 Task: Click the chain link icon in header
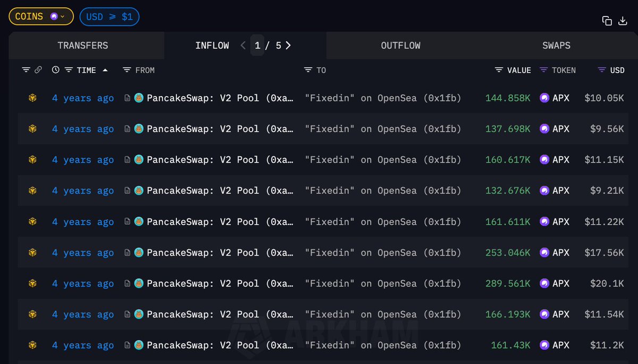pos(38,70)
